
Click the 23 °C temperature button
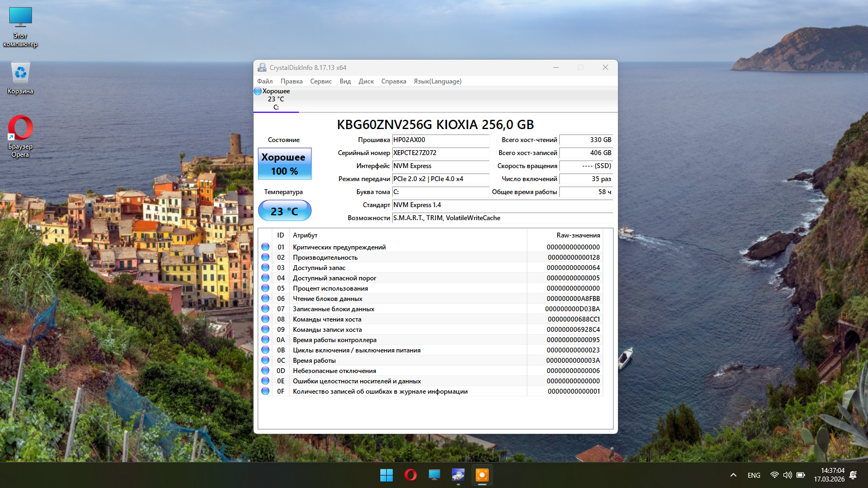click(x=285, y=211)
